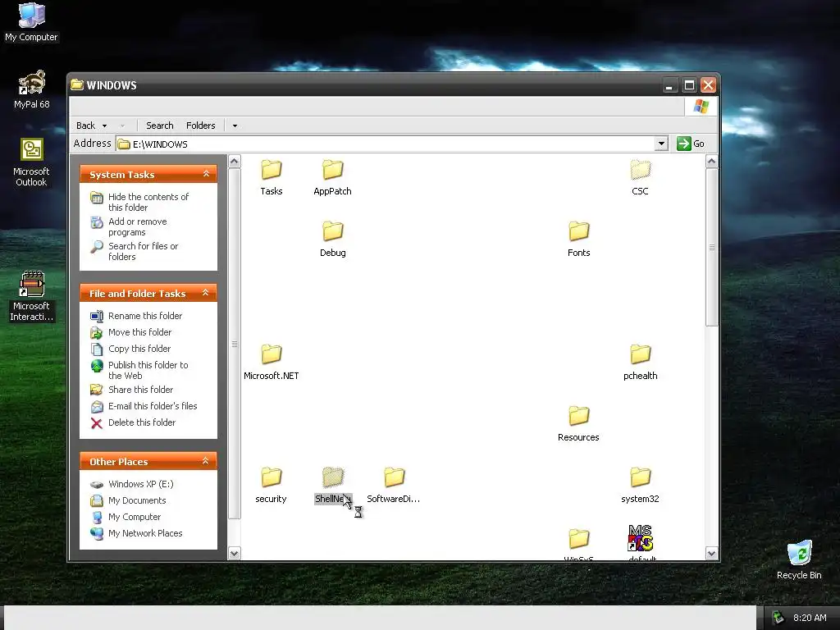This screenshot has height=630, width=840.
Task: Click the WINDOWS title bar folder icon
Action: pyautogui.click(x=77, y=84)
